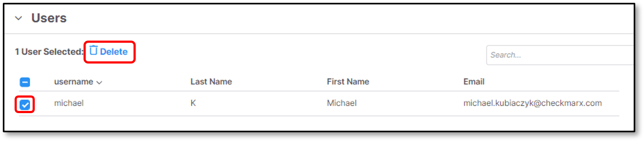Click the first name Michael cell
The image size is (644, 141).
click(342, 103)
